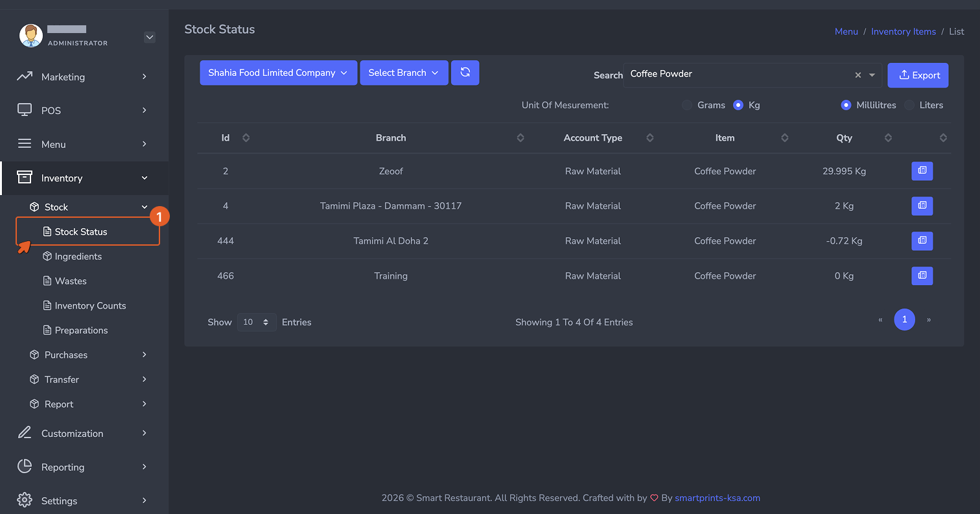Open details icon for Tamimi Al Doha 2 row

point(922,241)
